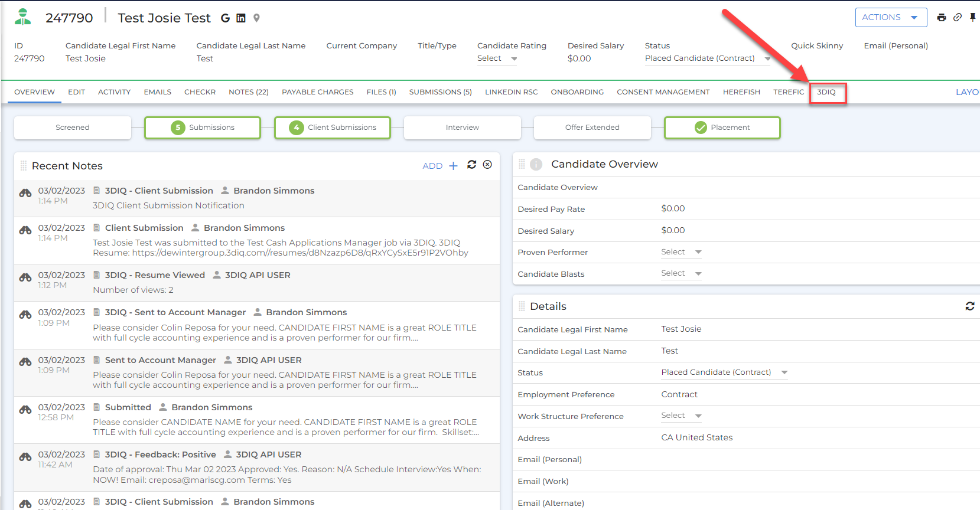Print the candidate record
The height and width of the screenshot is (510, 980).
pos(942,18)
